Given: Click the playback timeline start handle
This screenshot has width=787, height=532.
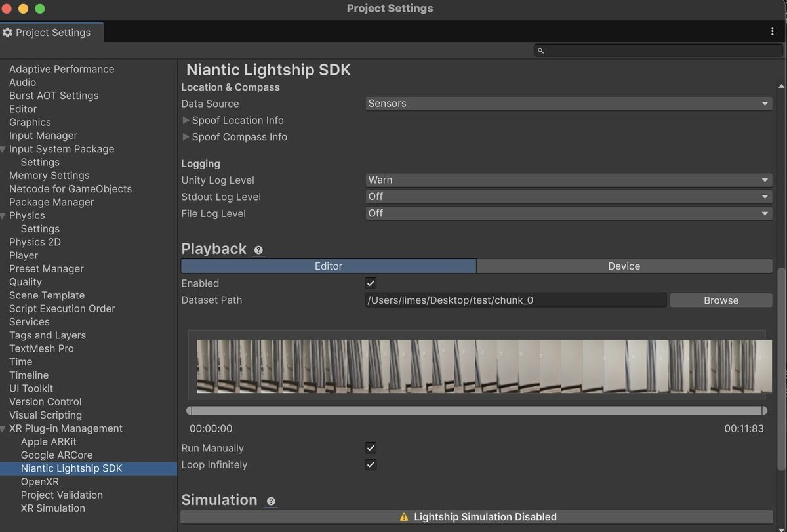Looking at the screenshot, I should click(190, 411).
